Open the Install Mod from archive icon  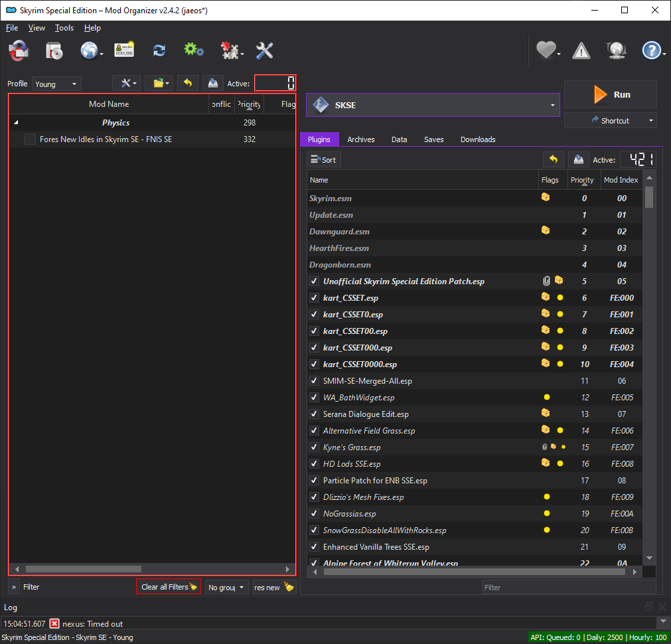(x=54, y=51)
